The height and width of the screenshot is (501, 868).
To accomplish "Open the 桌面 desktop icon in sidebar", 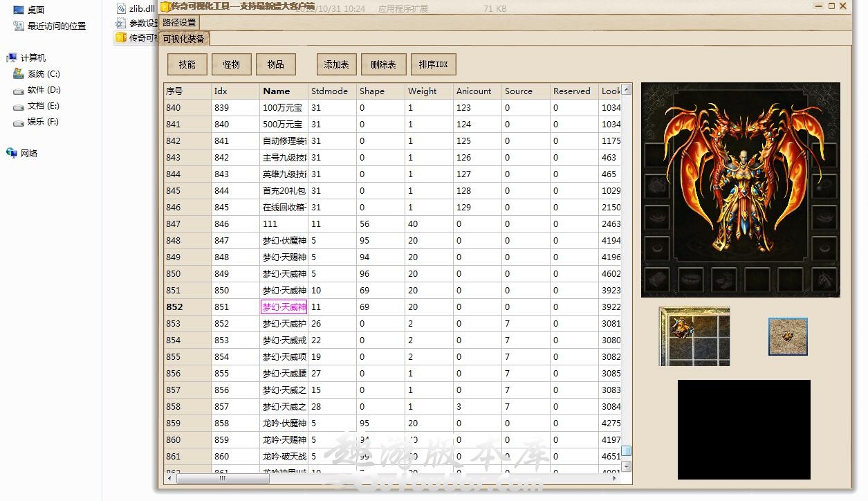I will coord(19,10).
